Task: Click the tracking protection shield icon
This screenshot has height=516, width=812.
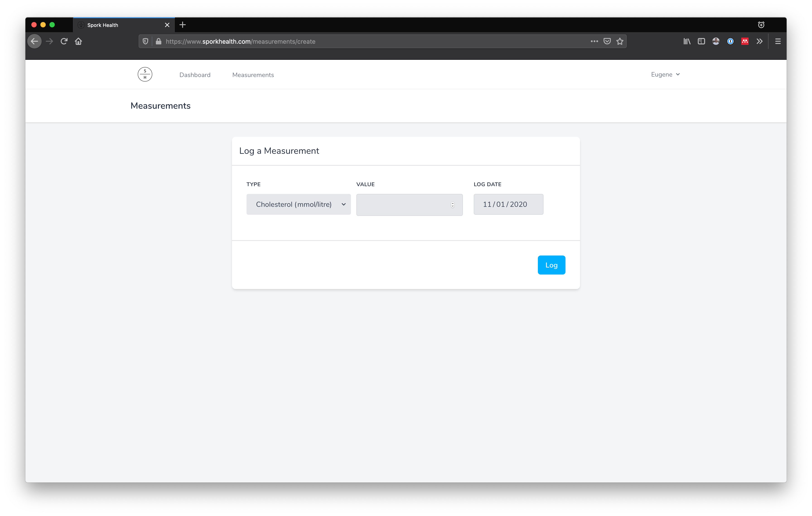Action: (x=145, y=41)
